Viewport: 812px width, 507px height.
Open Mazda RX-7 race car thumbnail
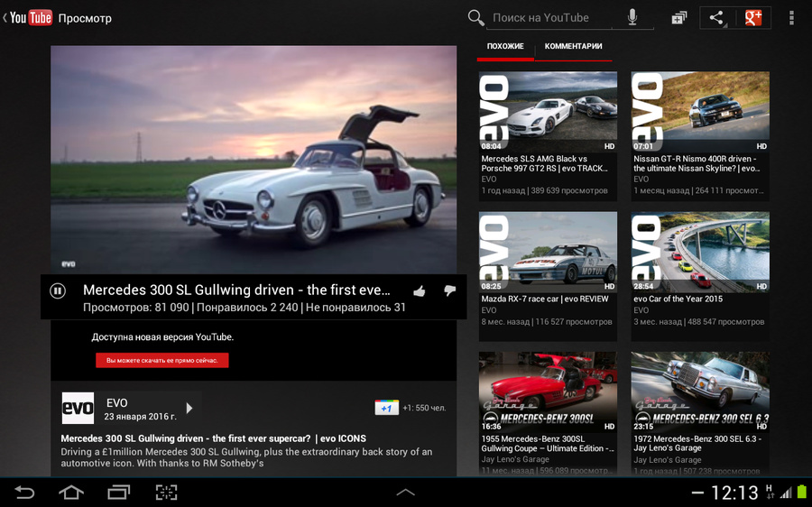click(548, 251)
